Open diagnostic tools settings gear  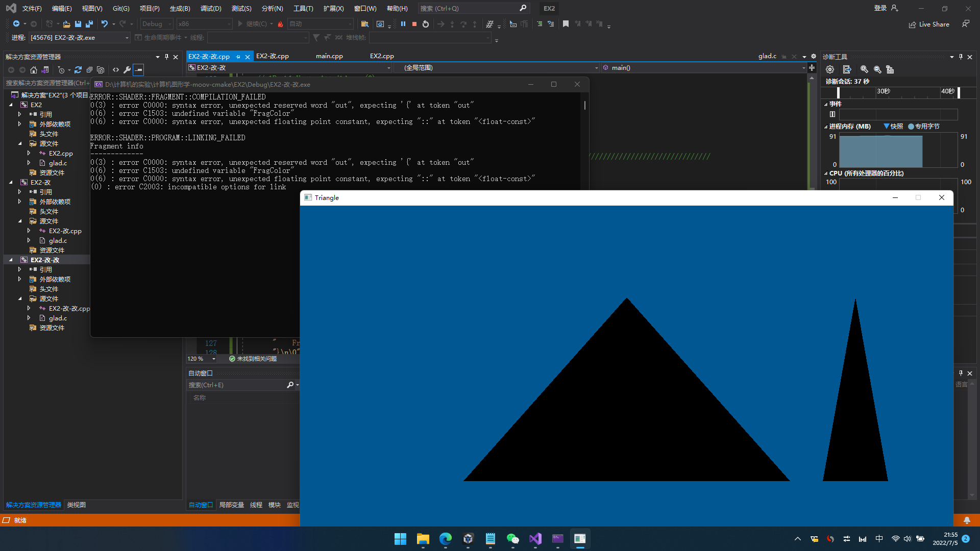point(830,69)
